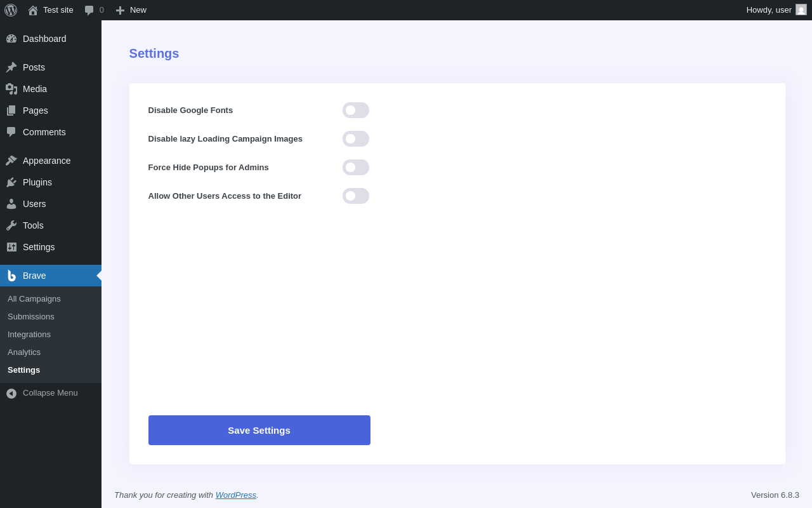
Task: Click the WordPress logo icon
Action: pyautogui.click(x=11, y=10)
